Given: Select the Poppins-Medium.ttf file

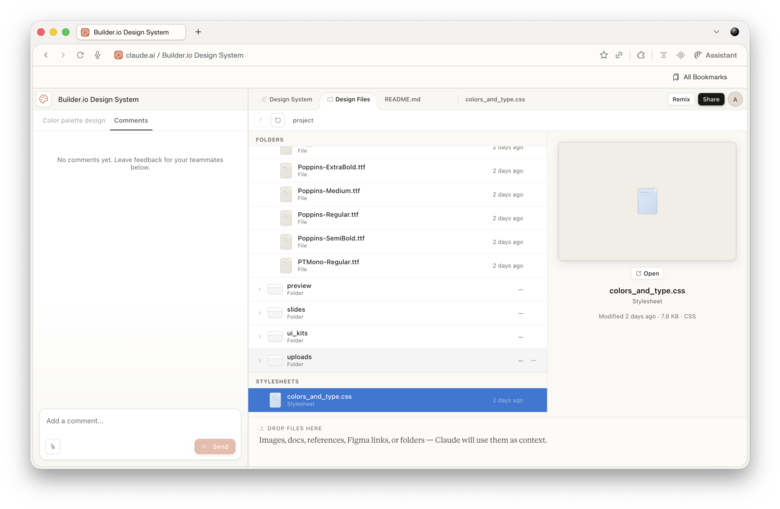Looking at the screenshot, I should pos(397,195).
